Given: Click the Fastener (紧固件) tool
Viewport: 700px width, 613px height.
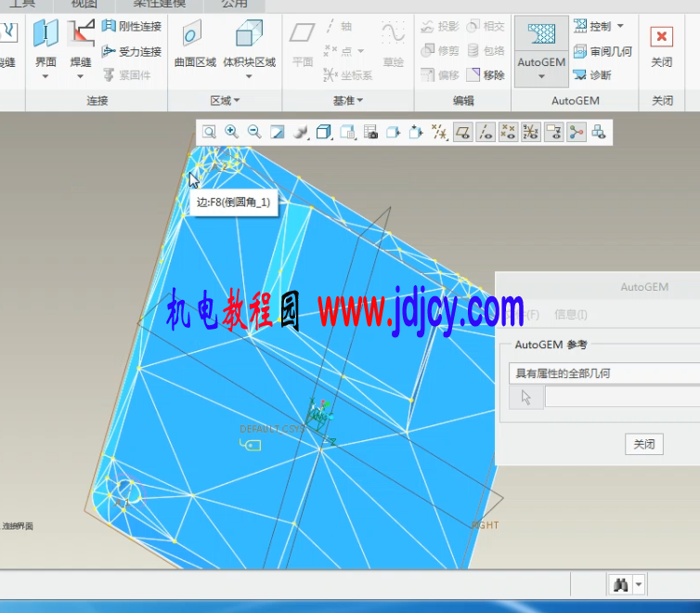Looking at the screenshot, I should click(127, 75).
